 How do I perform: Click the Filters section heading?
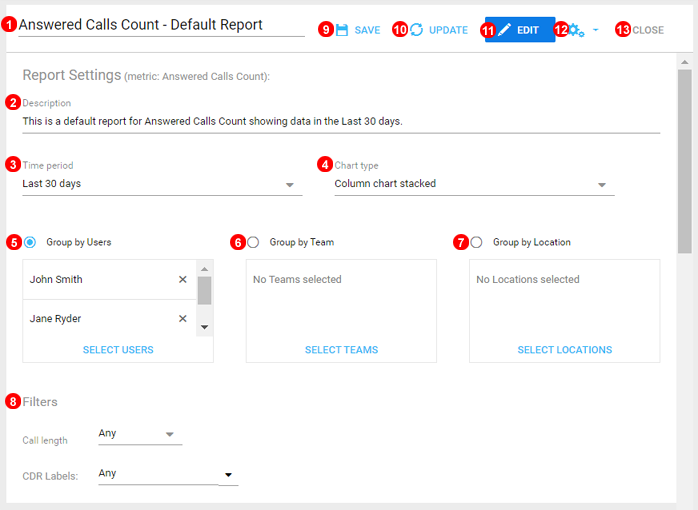(x=40, y=402)
